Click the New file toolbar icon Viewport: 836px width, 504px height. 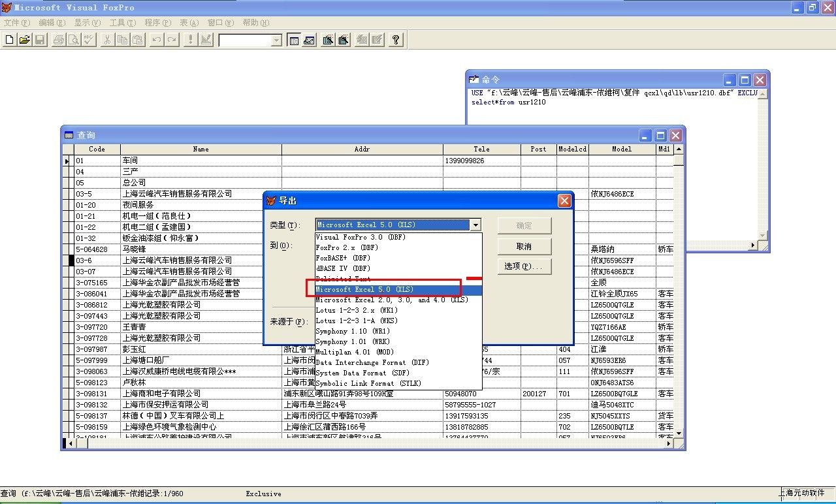click(10, 40)
